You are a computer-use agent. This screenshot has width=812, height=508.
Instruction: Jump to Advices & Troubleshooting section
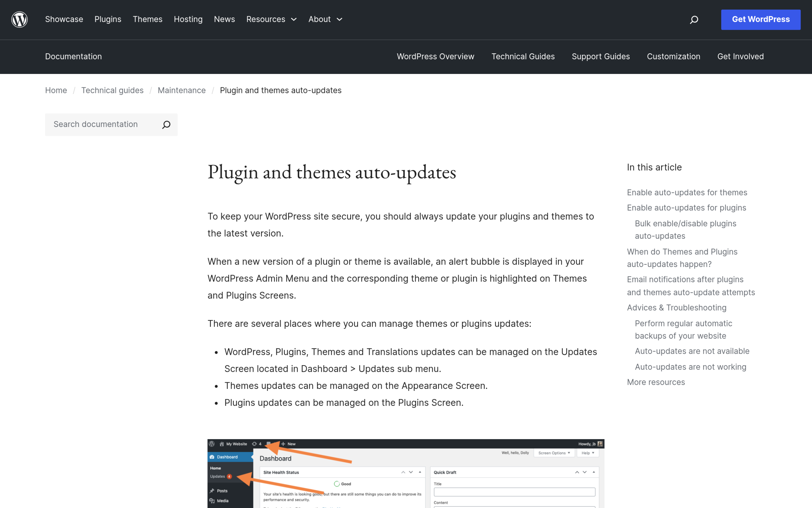(677, 308)
